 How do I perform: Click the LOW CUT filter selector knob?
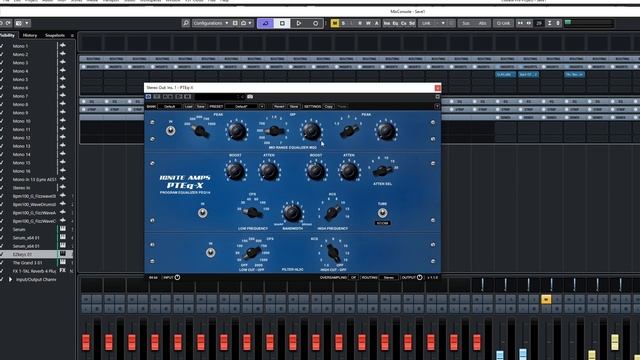[x=253, y=253]
